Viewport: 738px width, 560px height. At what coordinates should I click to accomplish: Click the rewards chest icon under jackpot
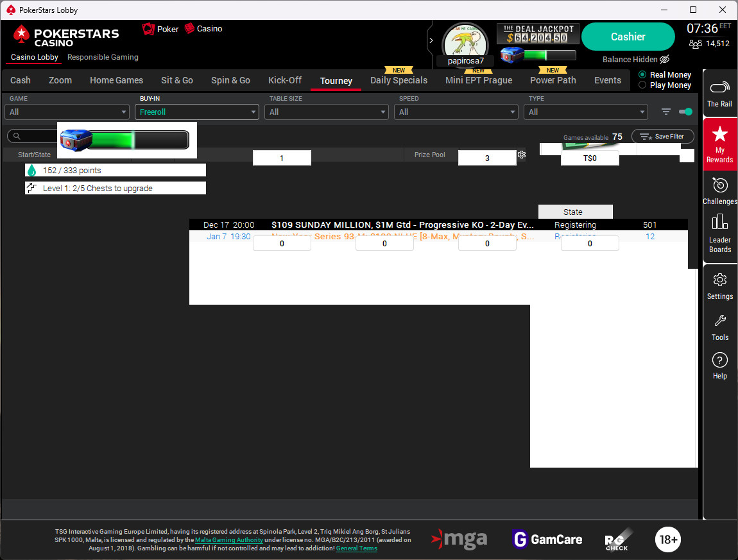click(511, 55)
